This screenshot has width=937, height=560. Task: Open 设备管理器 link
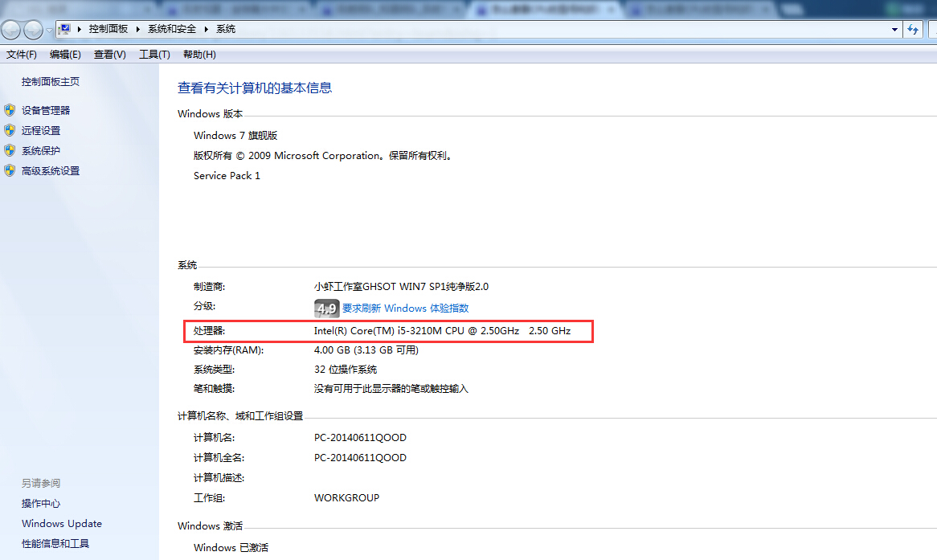click(x=46, y=111)
